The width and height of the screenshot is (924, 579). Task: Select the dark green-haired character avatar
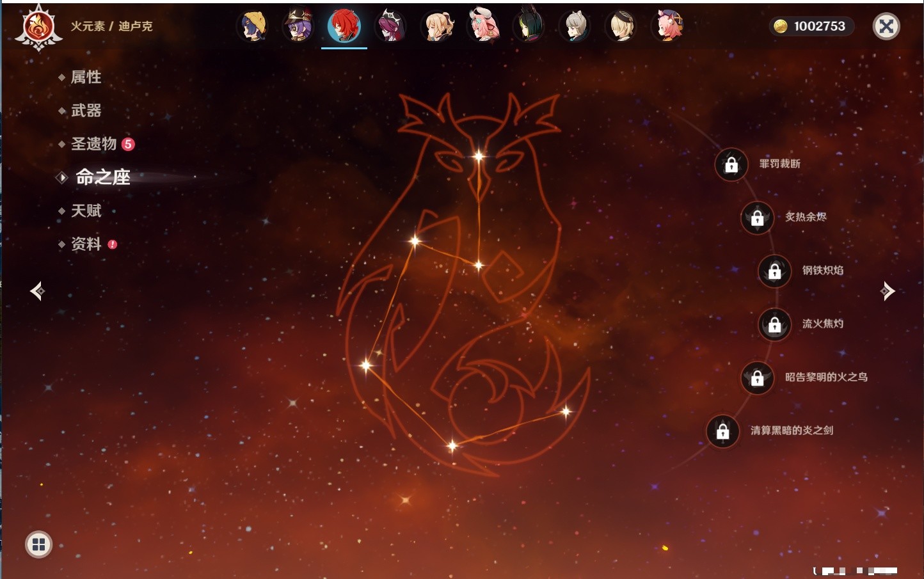(x=529, y=26)
